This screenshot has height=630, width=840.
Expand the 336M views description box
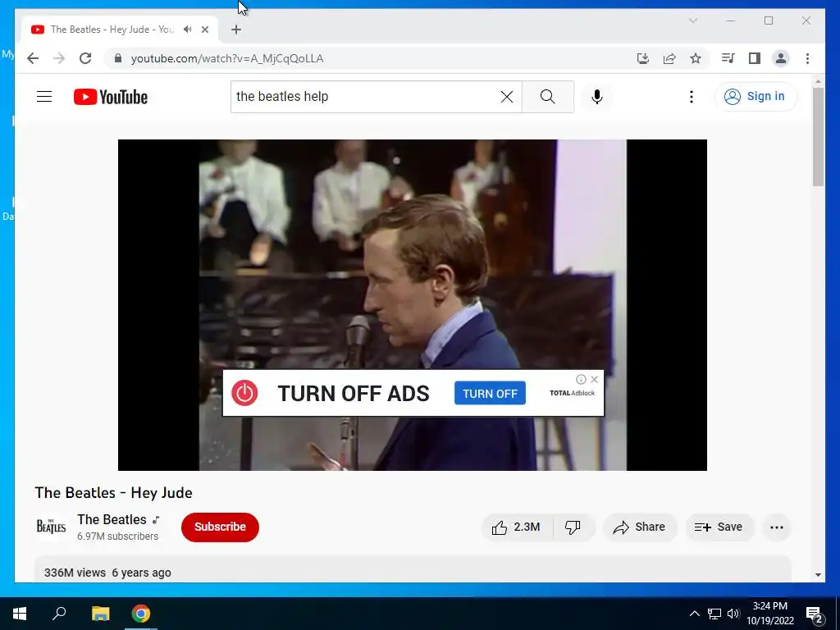click(x=413, y=569)
